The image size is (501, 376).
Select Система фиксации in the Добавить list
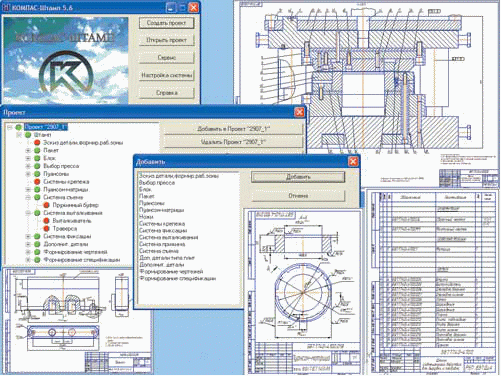tap(163, 230)
